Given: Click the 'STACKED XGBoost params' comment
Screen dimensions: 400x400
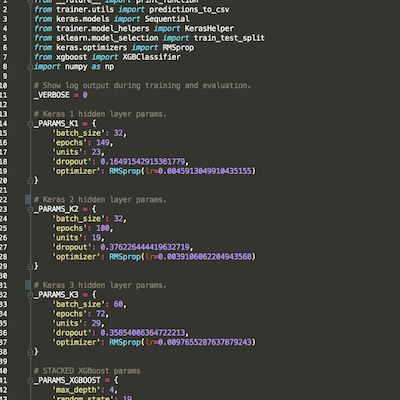Looking at the screenshot, I should 87,371.
